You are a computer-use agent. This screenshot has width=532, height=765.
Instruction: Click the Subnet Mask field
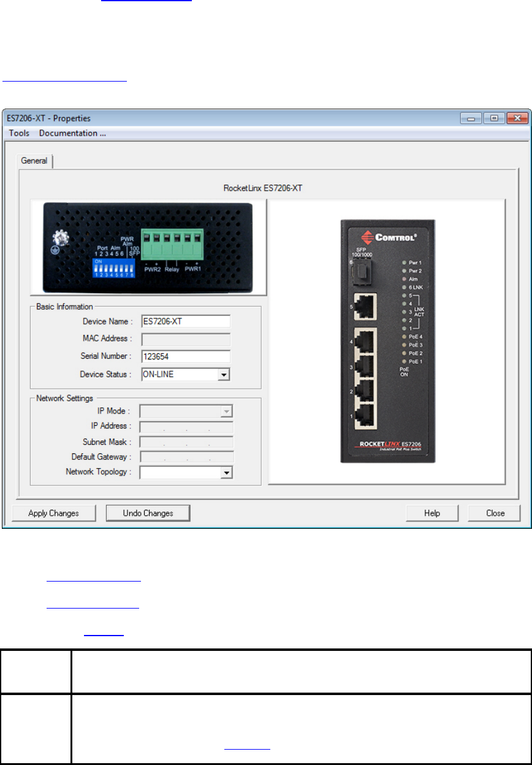tap(186, 442)
